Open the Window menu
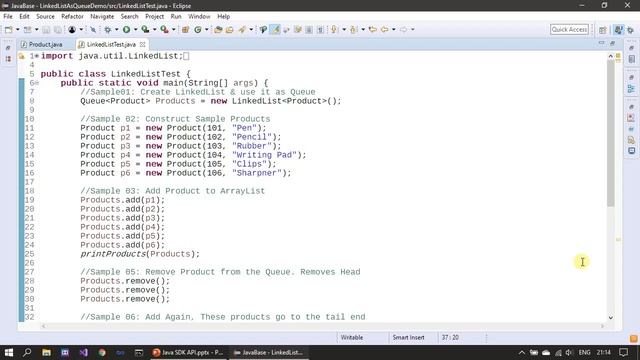The height and width of the screenshot is (360, 640). (x=199, y=16)
